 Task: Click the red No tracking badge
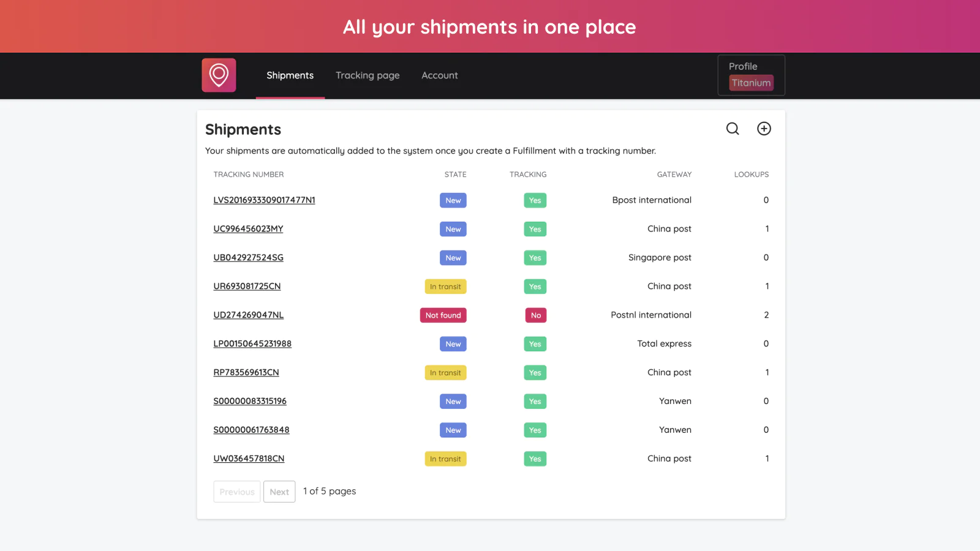(536, 315)
